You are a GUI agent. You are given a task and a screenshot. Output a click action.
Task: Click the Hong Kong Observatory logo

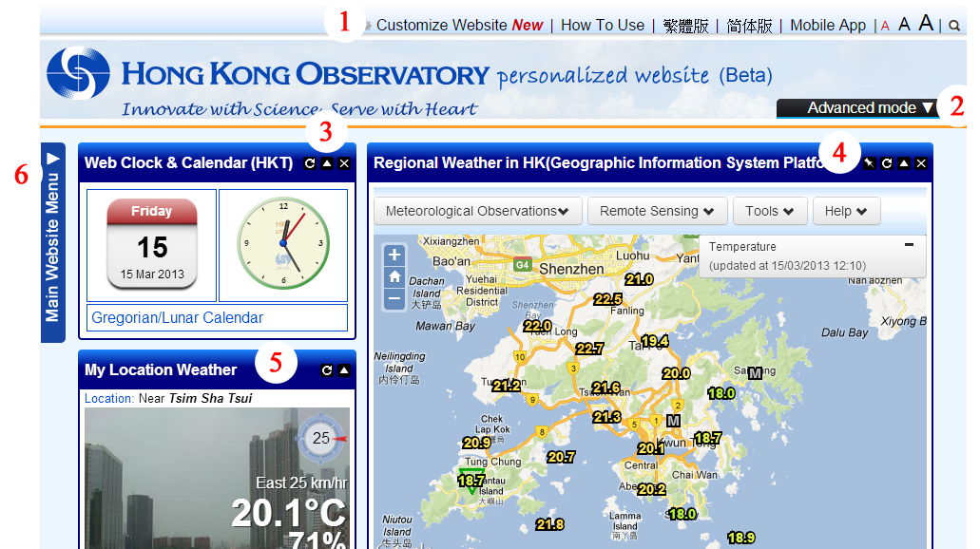(x=80, y=72)
